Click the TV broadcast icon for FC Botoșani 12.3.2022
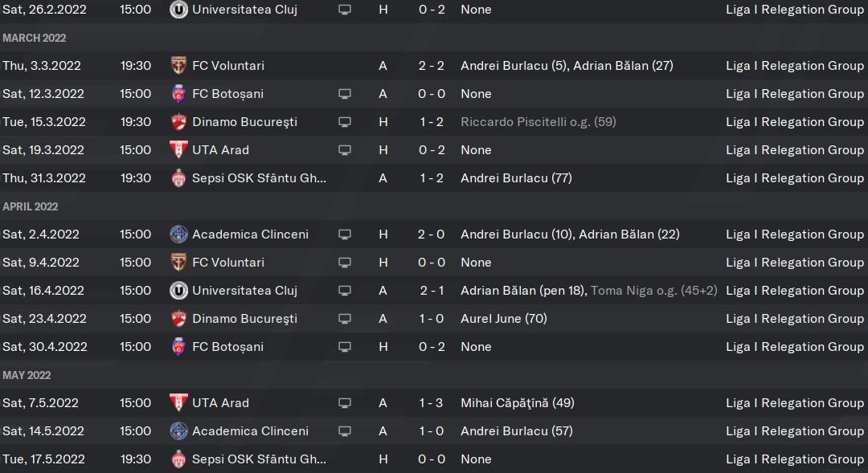 pyautogui.click(x=344, y=94)
